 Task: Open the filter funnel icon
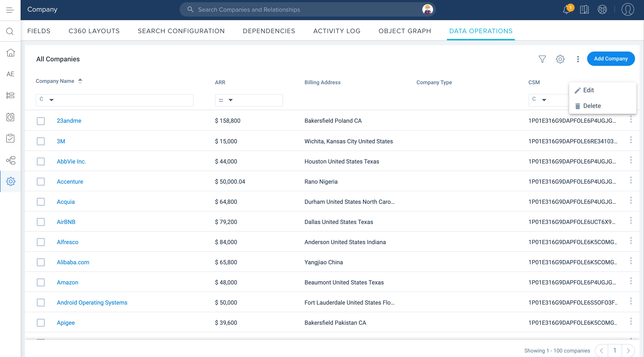tap(542, 59)
